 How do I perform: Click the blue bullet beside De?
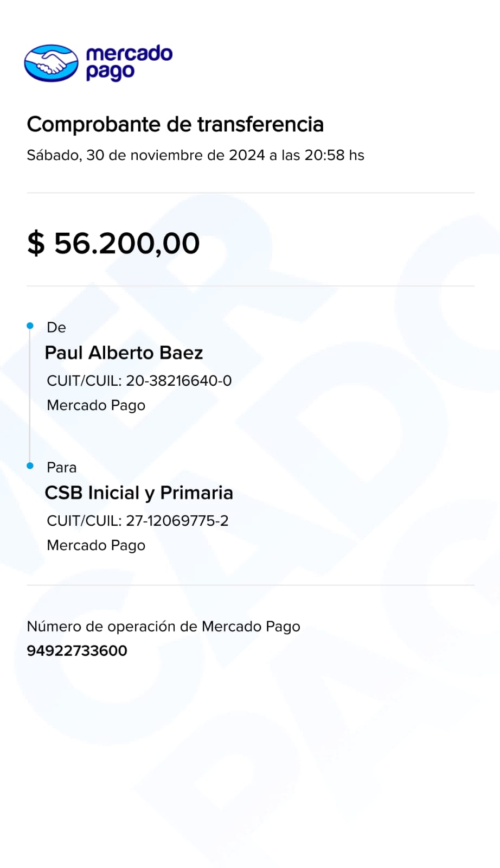pyautogui.click(x=30, y=325)
